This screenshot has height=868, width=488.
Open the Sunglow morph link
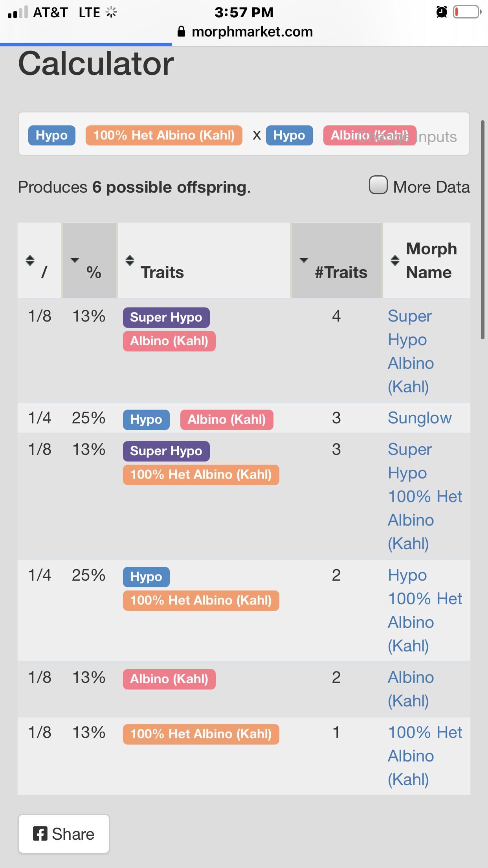420,418
